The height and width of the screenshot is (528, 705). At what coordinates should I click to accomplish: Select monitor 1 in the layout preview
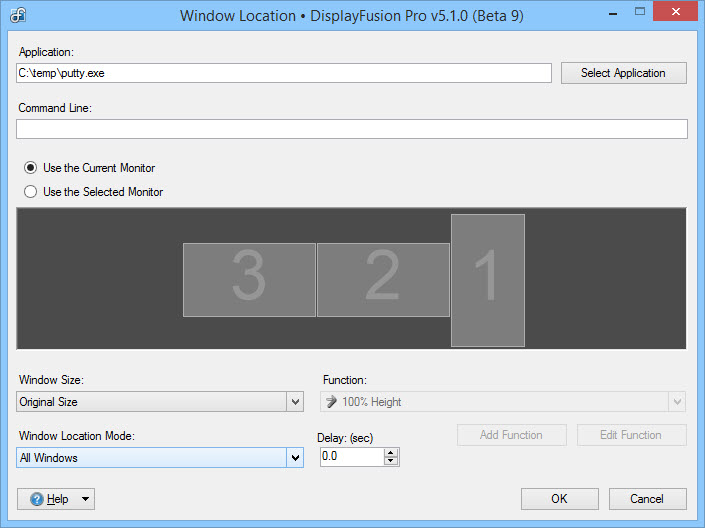488,280
